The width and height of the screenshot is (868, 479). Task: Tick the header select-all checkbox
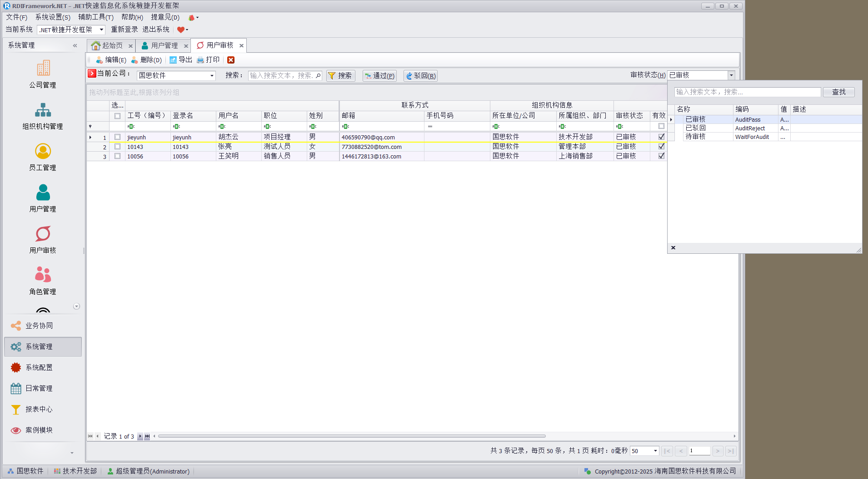tap(117, 116)
